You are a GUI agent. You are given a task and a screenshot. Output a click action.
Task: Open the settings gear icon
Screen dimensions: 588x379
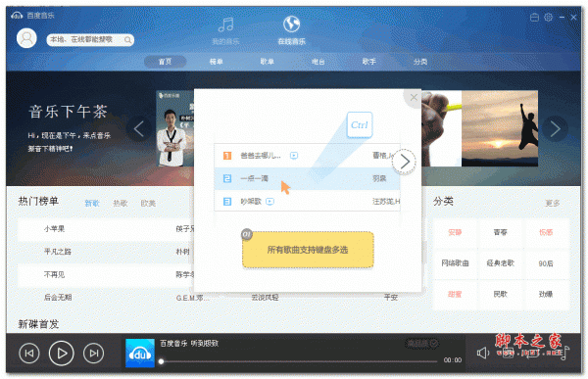click(x=548, y=18)
